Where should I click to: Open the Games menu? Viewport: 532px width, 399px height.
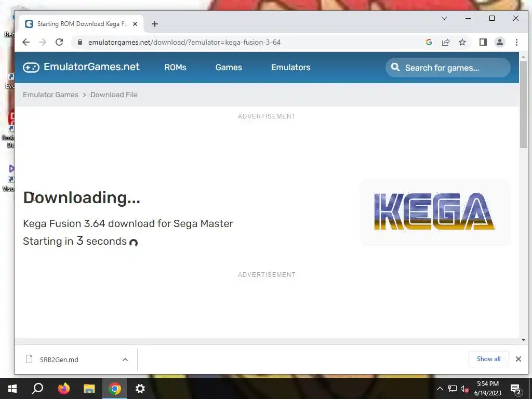(x=229, y=67)
